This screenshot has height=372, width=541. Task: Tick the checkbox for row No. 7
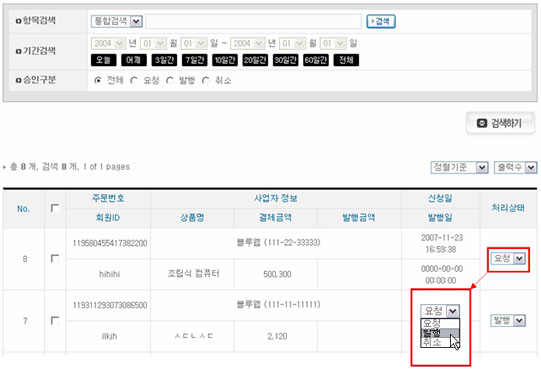(55, 321)
